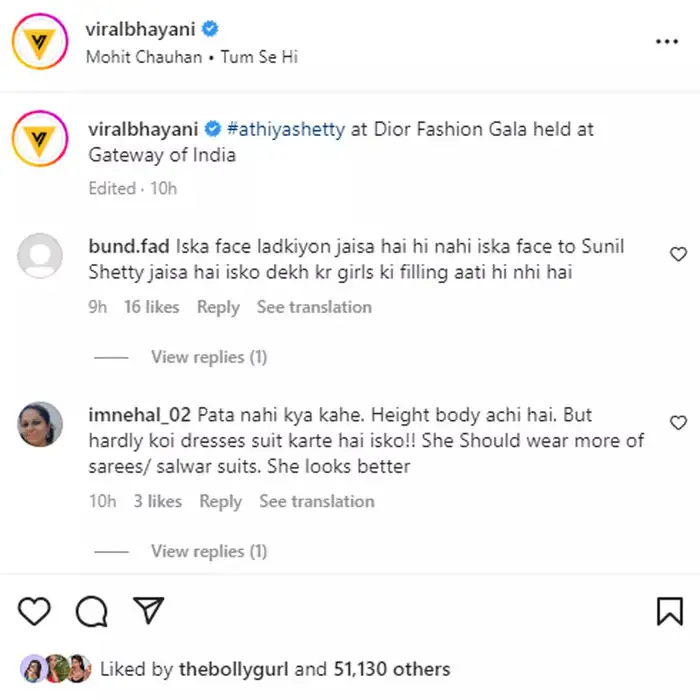
Task: Expand View replies under bund.fad's comment
Action: pos(208,357)
